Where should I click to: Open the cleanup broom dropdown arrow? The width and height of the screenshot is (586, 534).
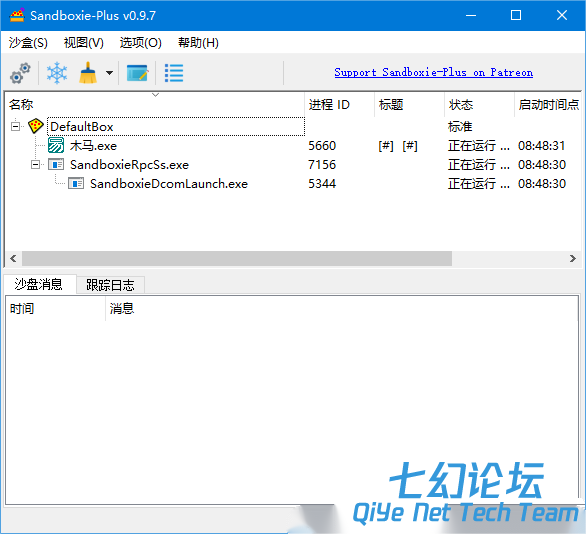click(x=110, y=73)
